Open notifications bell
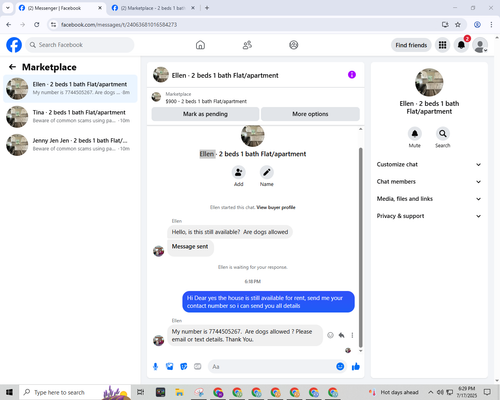Screen dimensions: 500x400 tap(461, 45)
